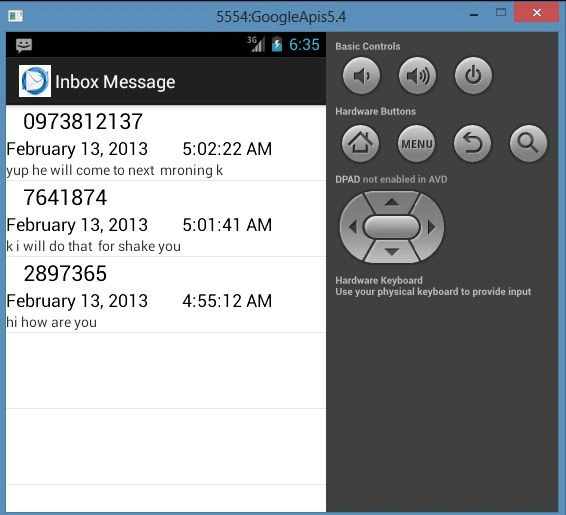The height and width of the screenshot is (515, 566).
Task: Tap the 3G signal strength indicator
Action: (x=256, y=44)
